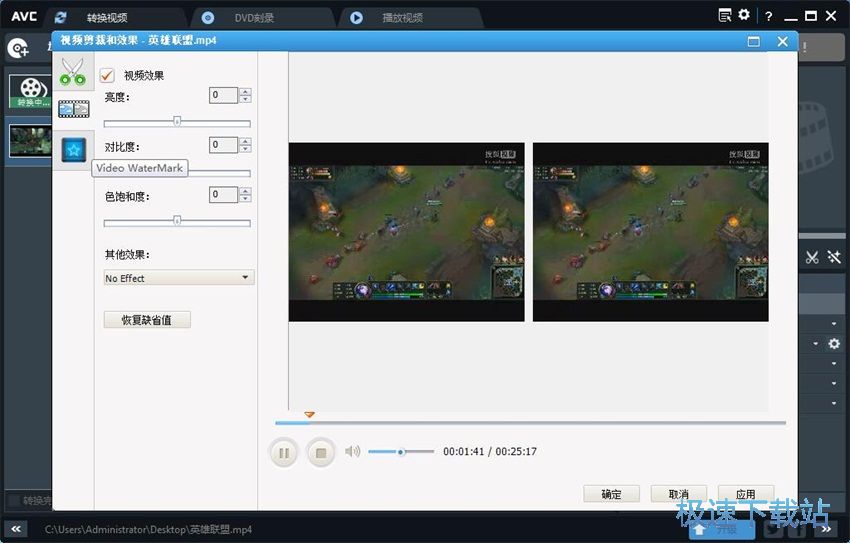Click the AVC logo

pos(24,16)
